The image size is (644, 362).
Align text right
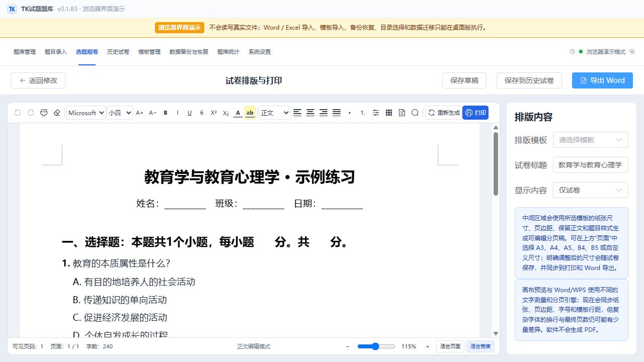pos(324,113)
